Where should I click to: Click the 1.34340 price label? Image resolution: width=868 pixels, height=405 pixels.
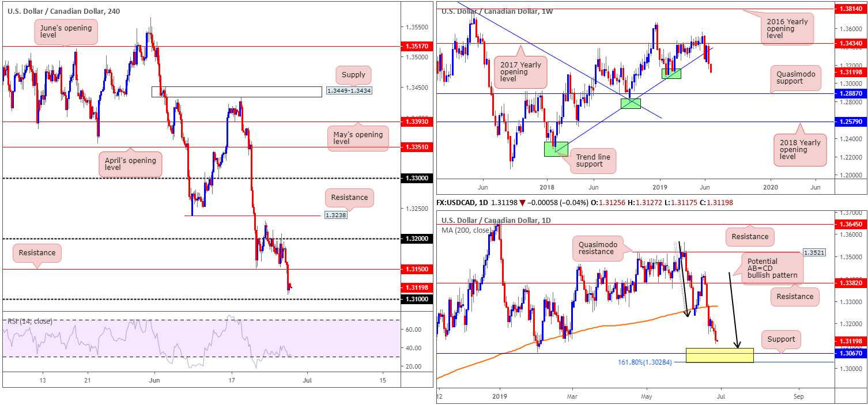pyautogui.click(x=850, y=43)
